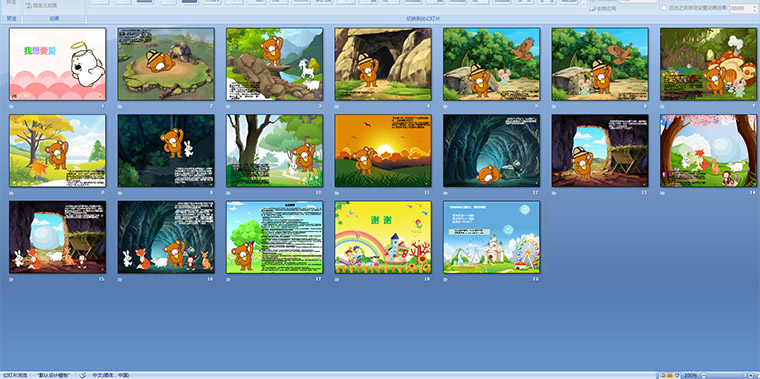Play animation star icon under slide 14
Screen dimensions: 760x379
point(663,192)
